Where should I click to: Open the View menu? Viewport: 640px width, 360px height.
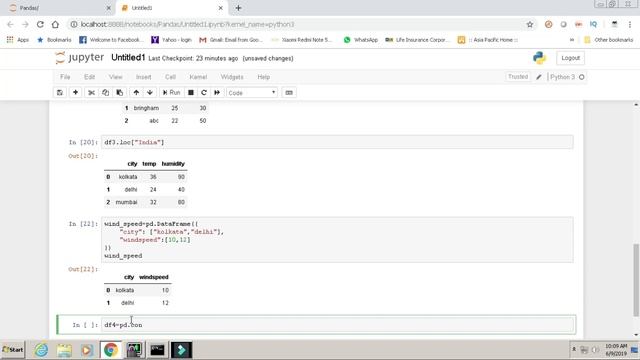(116, 77)
